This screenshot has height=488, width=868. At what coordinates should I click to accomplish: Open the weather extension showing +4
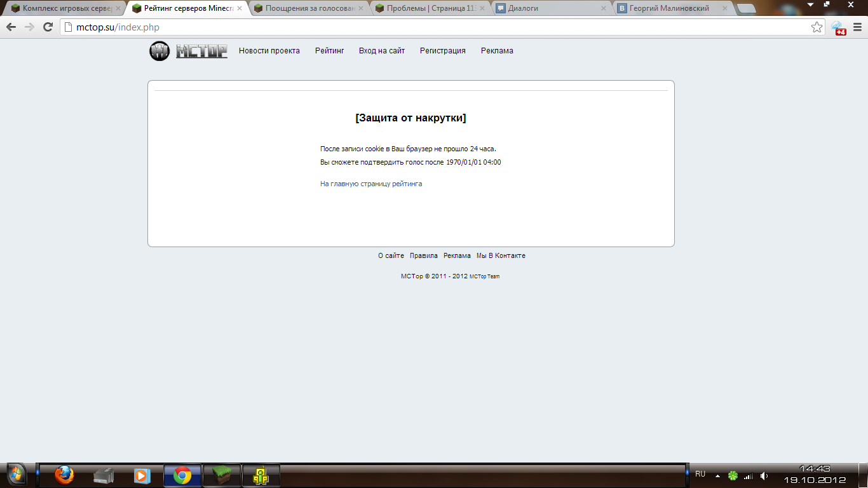[839, 27]
